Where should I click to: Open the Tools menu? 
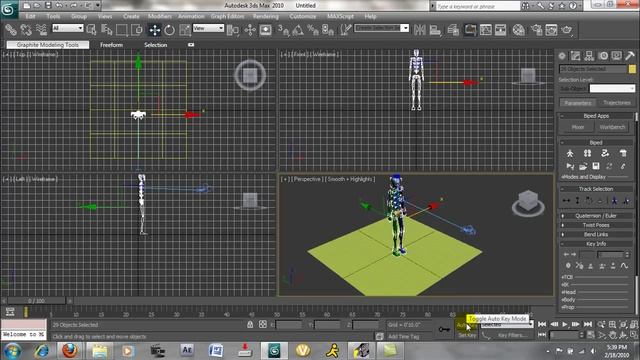[53, 16]
